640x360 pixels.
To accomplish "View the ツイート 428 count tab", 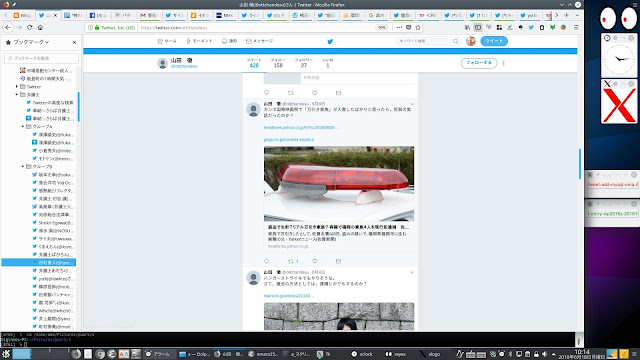I will 254,63.
